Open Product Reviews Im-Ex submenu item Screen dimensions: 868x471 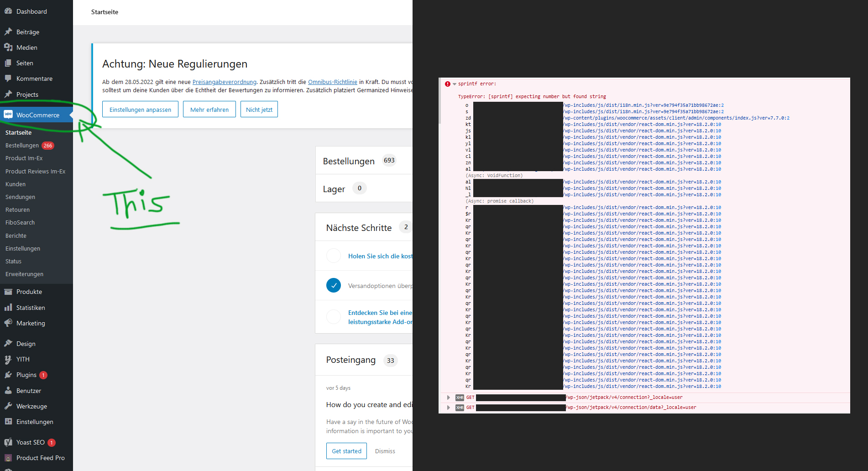(37, 172)
